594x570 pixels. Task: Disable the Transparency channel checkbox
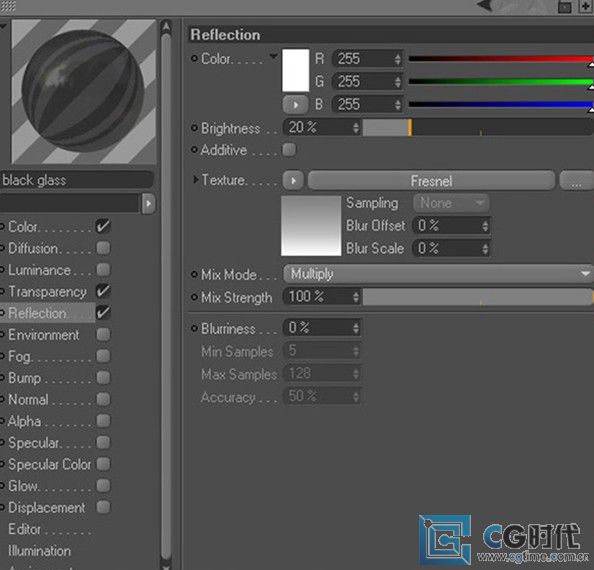coord(103,291)
